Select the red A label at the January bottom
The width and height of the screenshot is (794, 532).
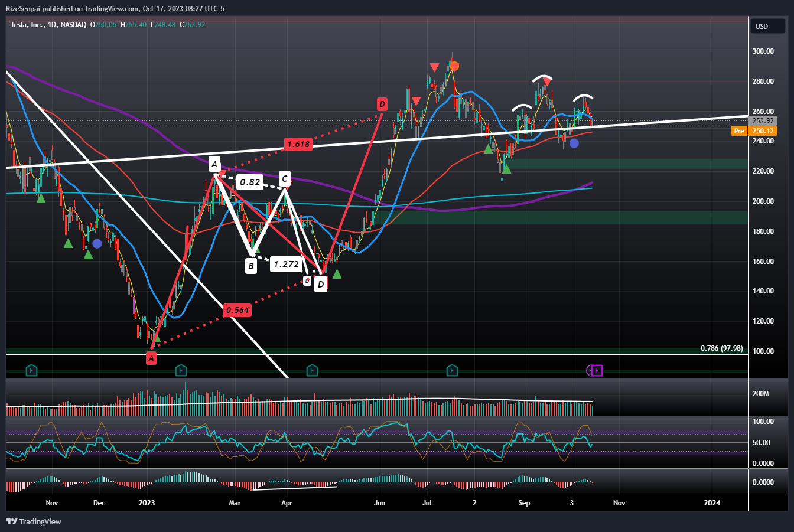[151, 358]
